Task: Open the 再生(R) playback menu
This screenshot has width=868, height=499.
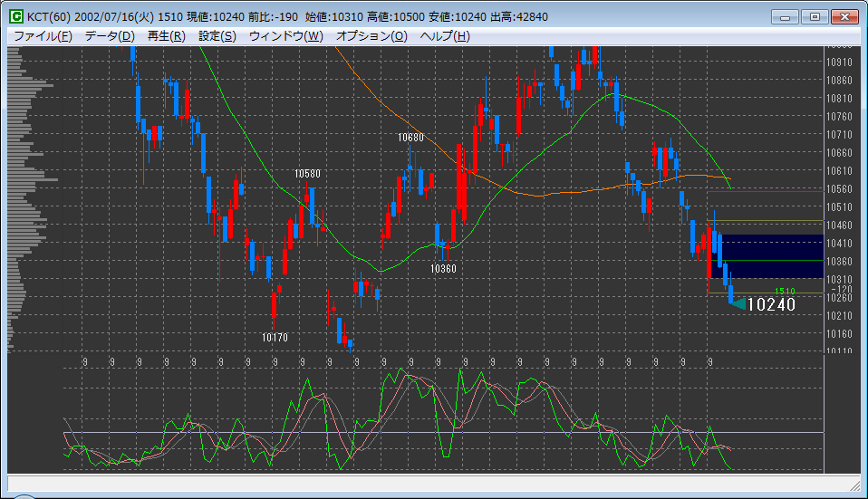Action: [166, 36]
